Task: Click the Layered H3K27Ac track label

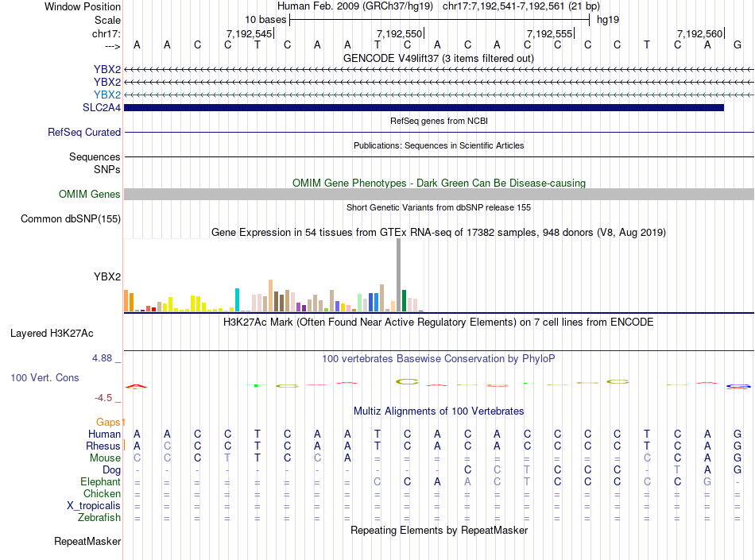Action: [x=52, y=333]
